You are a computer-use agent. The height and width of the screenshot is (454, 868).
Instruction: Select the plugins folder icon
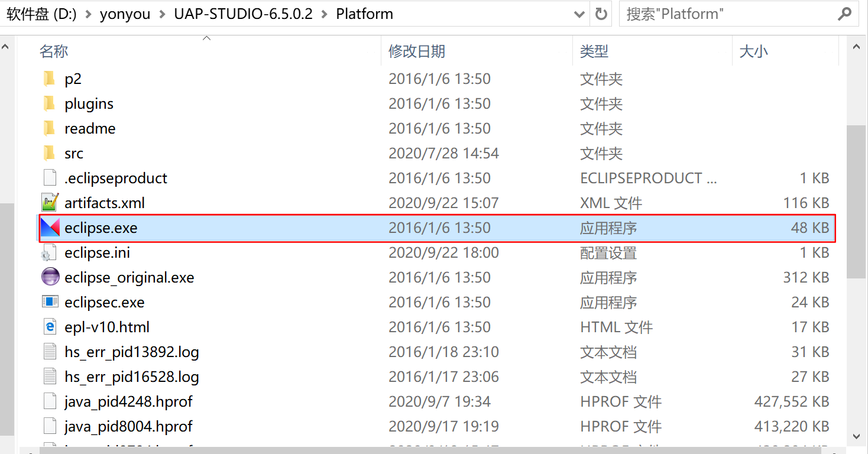tap(50, 103)
